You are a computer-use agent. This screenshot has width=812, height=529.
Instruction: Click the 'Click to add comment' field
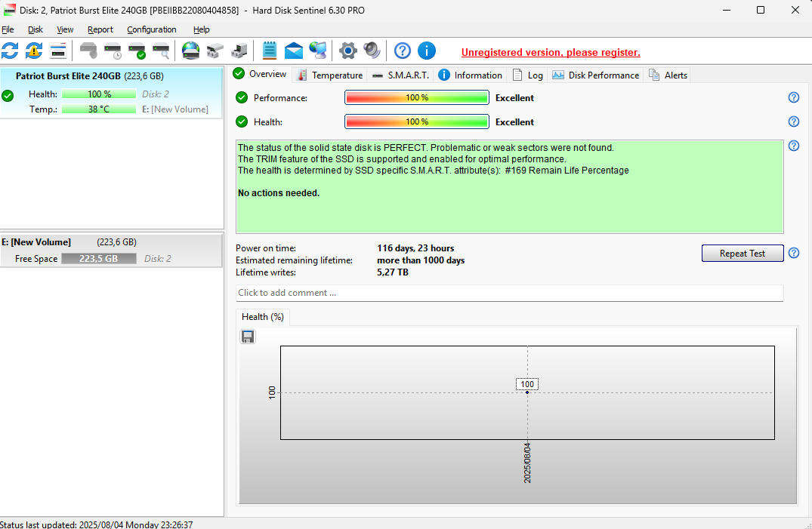(509, 293)
